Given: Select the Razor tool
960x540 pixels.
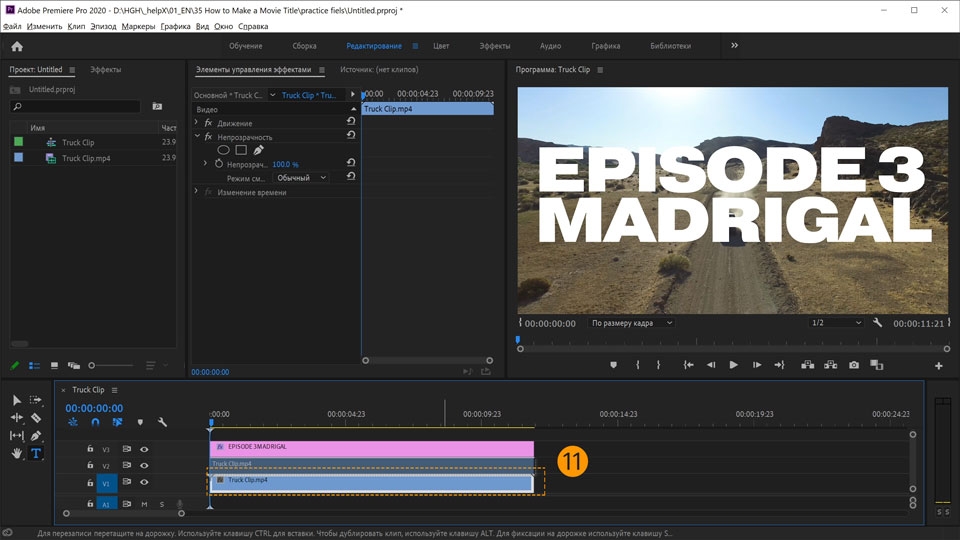Looking at the screenshot, I should click(x=36, y=418).
